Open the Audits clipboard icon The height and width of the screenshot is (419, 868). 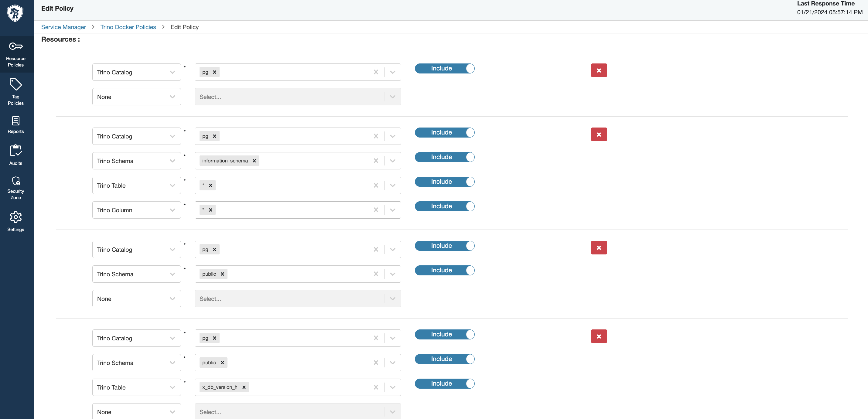(15, 151)
